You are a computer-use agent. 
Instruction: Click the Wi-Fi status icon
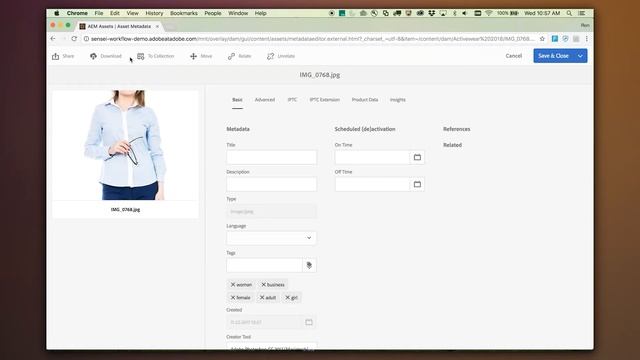[489, 13]
